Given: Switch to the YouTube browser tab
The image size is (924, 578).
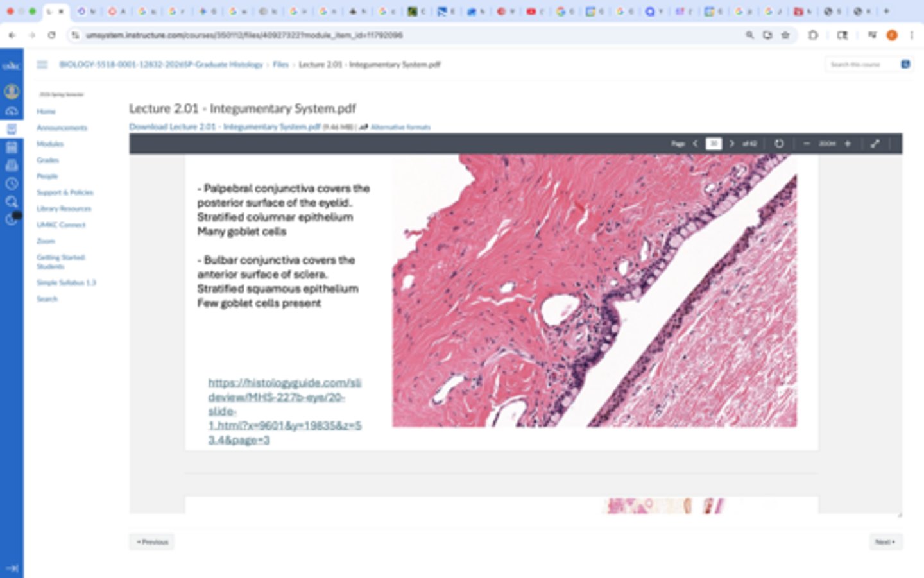Looking at the screenshot, I should point(531,12).
